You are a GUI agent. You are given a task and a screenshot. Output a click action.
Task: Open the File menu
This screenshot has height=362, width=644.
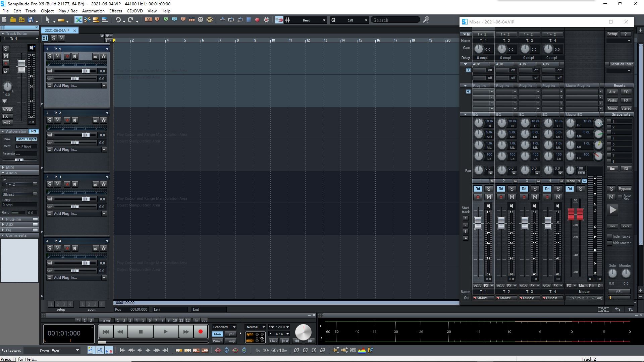tap(5, 11)
